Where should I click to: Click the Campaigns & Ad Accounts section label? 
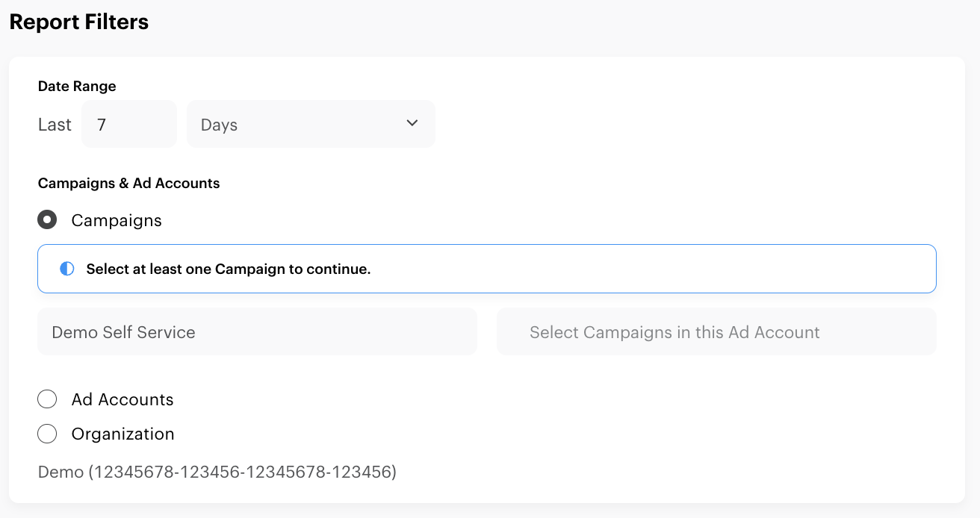[128, 183]
